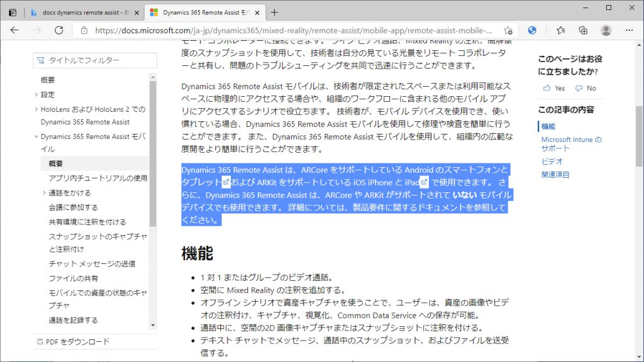Image resolution: width=644 pixels, height=362 pixels.
Task: Click the forward navigation arrow
Action: click(37, 30)
